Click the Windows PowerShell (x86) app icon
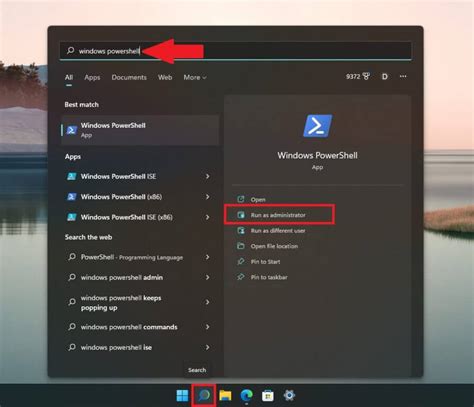Screen dimensions: 474x407 72,197
